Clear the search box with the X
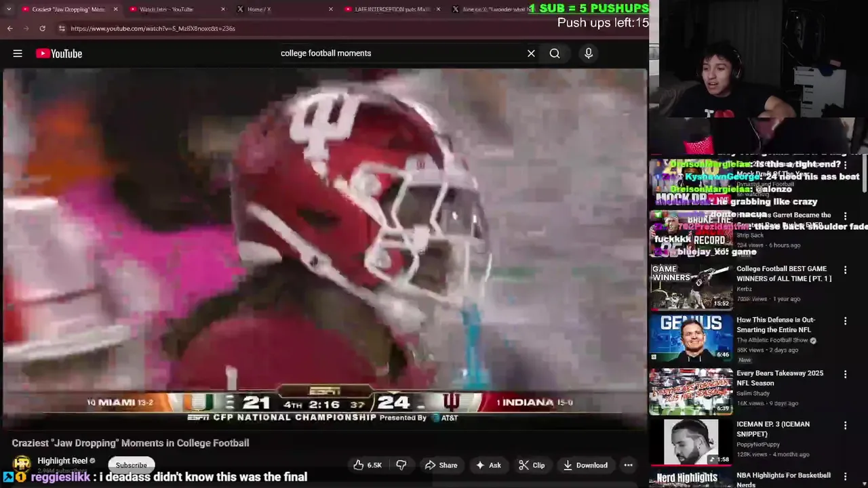This screenshot has width=868, height=488. 531,54
